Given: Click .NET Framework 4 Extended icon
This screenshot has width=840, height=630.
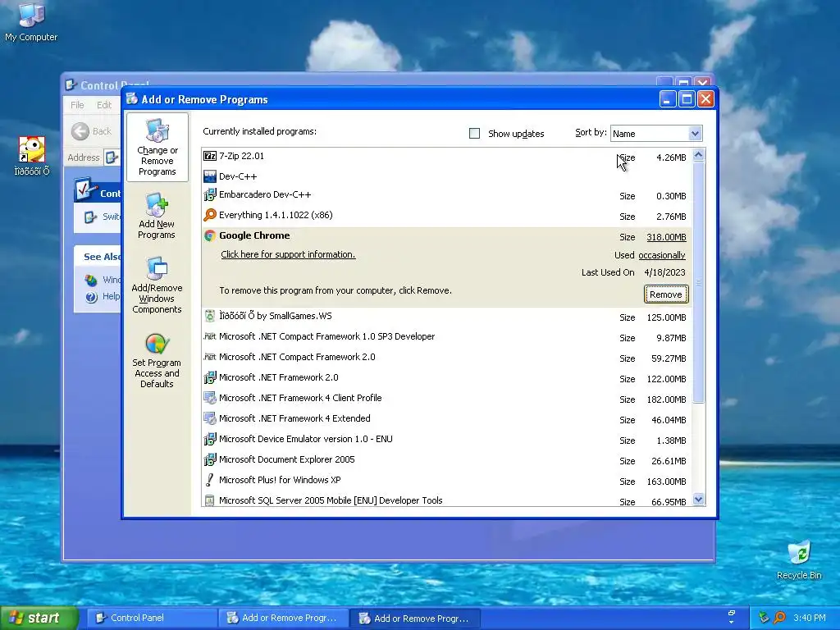Looking at the screenshot, I should (210, 418).
